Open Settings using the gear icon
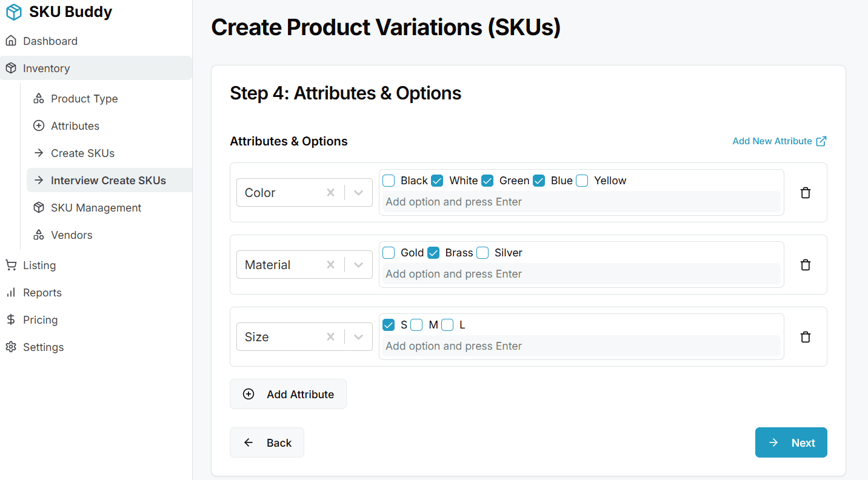The width and height of the screenshot is (868, 480). point(12,347)
